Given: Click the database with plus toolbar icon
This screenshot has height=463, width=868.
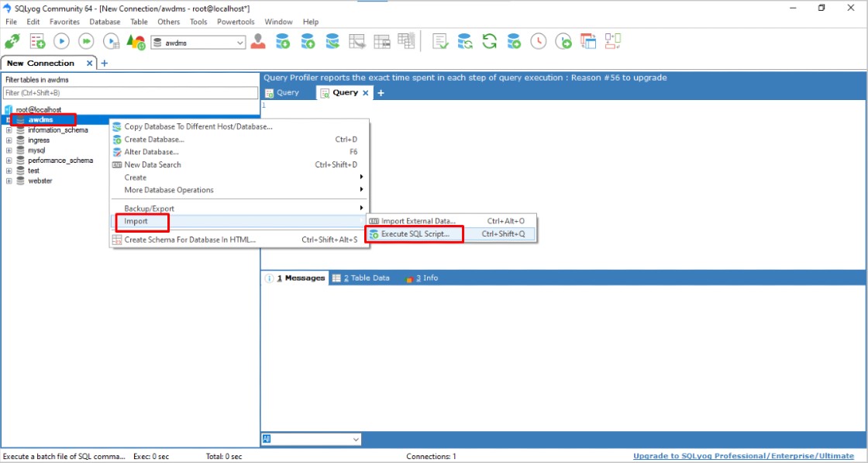Looking at the screenshot, I should 514,42.
